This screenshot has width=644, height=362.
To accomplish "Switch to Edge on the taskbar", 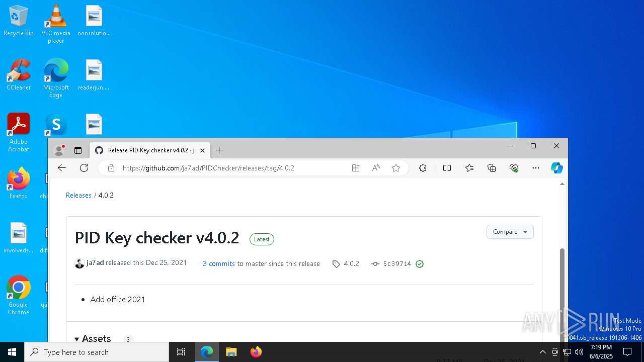I will coord(207,352).
